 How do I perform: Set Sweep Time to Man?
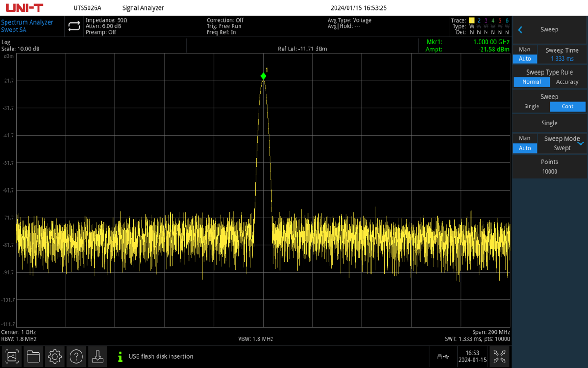pyautogui.click(x=525, y=50)
